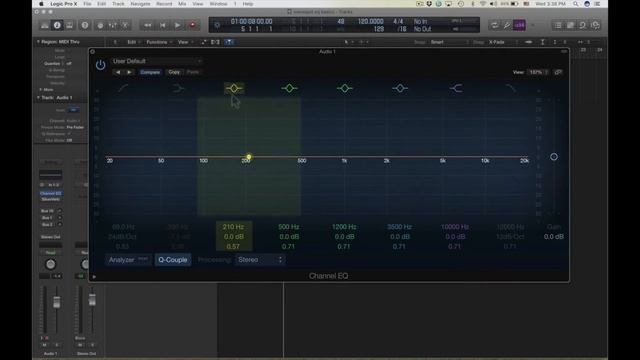Click the Play transport button
Viewport: 640px width, 360px height.
(178, 25)
